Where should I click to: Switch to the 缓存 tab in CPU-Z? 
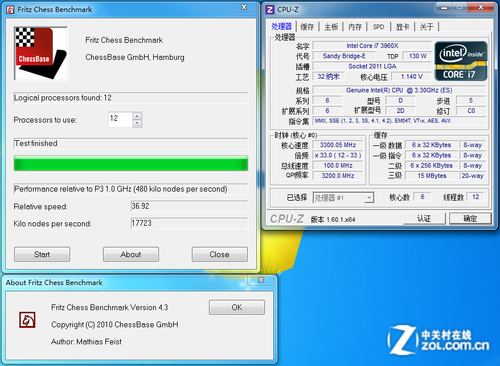pyautogui.click(x=307, y=27)
